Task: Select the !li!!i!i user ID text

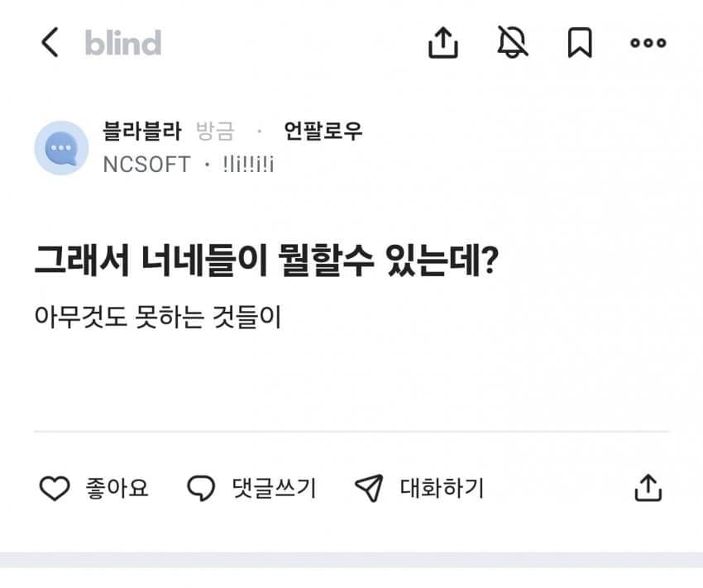Action: click(248, 164)
